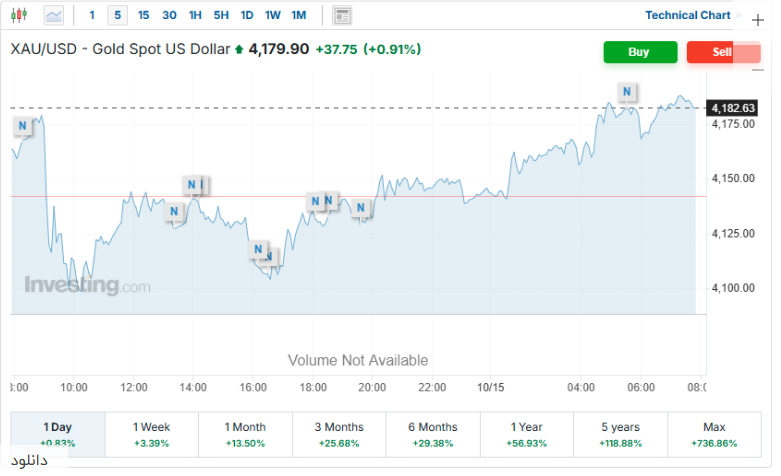Open the news marker at chart's far left
The height and width of the screenshot is (476, 781).
(23, 125)
